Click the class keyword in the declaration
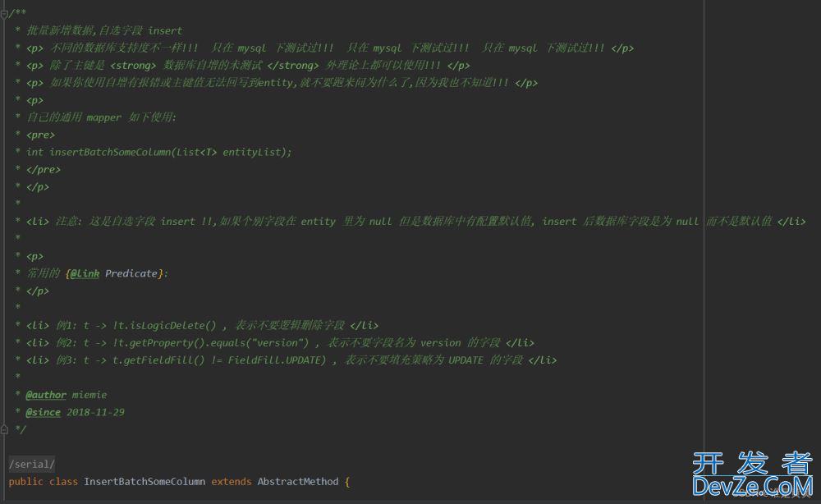Viewport: 821px width, 504px height. point(63,482)
